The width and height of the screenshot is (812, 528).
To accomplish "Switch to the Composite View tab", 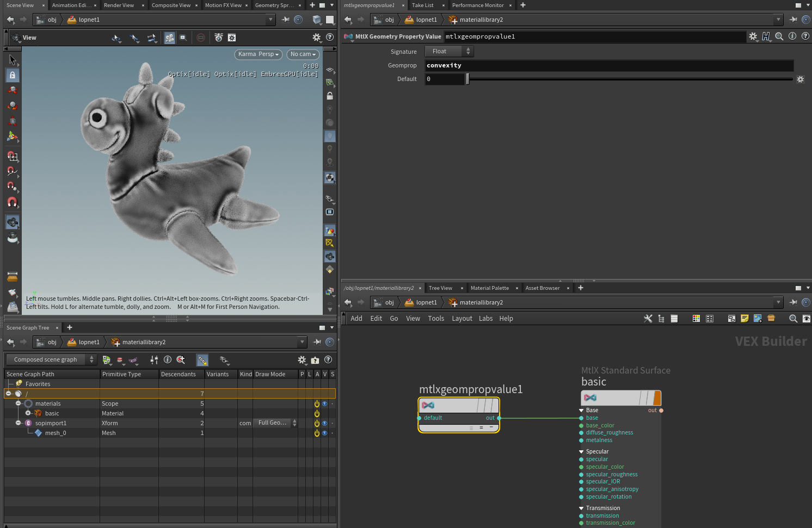I will 171,5.
